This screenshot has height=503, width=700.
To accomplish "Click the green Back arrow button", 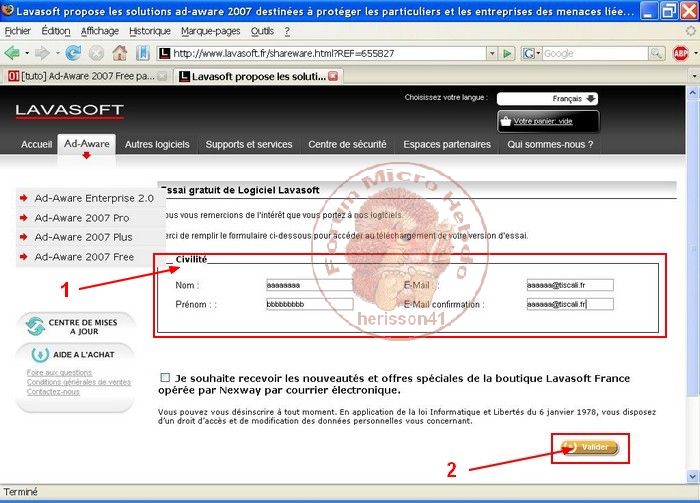I will (12, 53).
